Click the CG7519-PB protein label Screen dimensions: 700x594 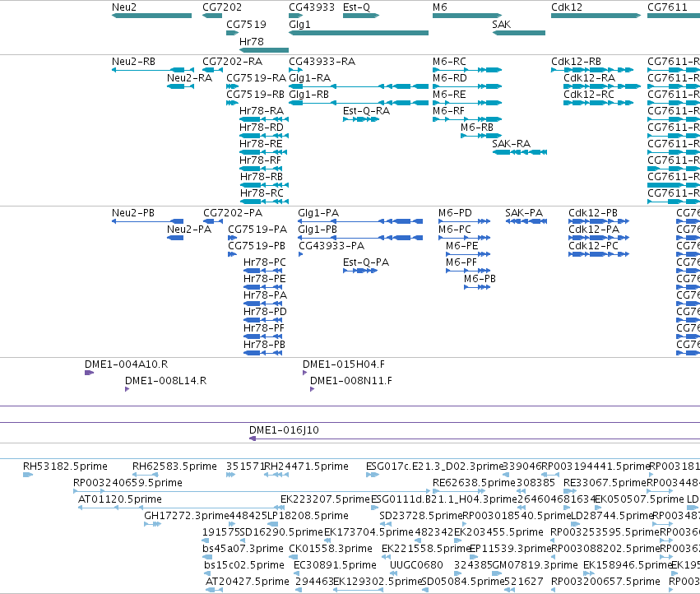[257, 246]
